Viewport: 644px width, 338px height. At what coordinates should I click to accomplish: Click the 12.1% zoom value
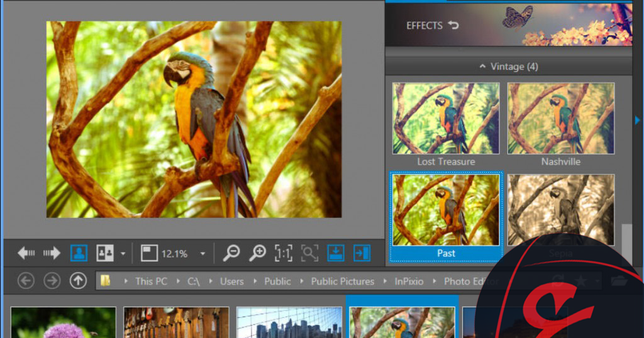174,254
